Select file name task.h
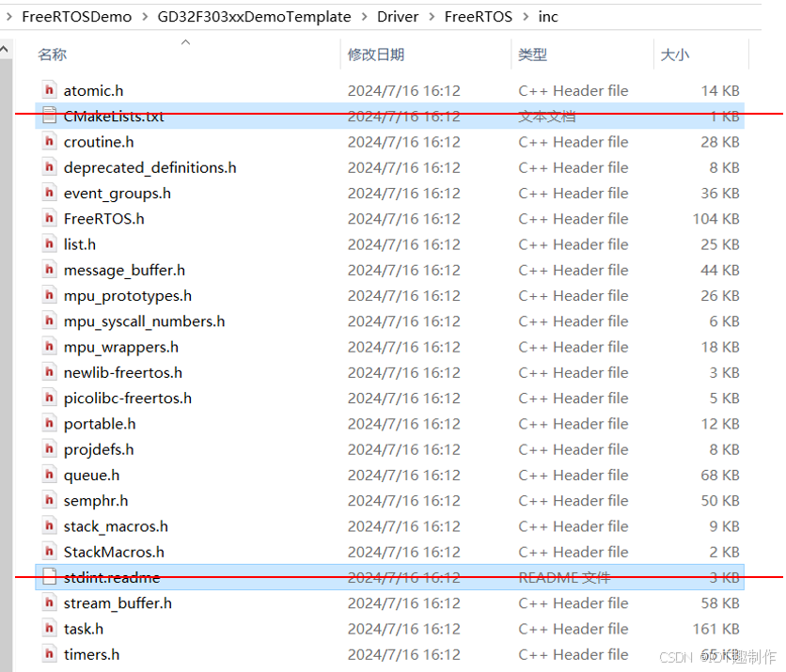 pos(84,629)
